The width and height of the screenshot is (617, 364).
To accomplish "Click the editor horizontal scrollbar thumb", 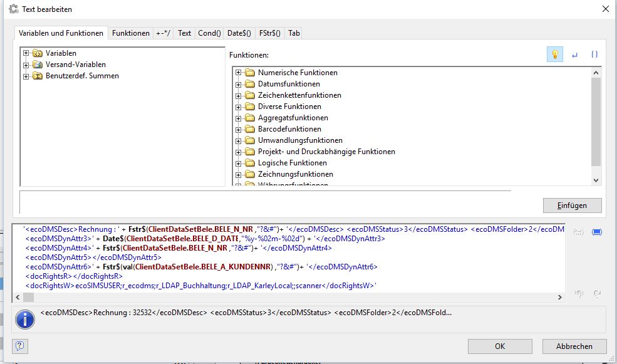I will pos(29,297).
